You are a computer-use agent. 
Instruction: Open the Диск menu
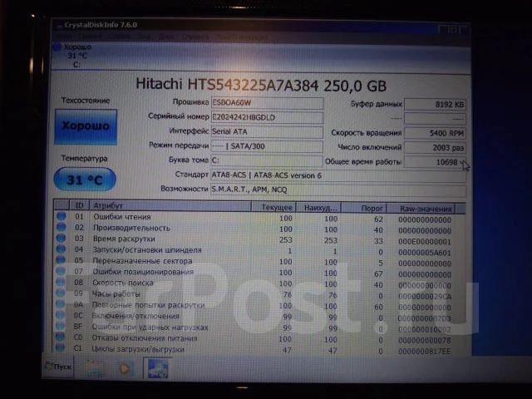pos(166,37)
